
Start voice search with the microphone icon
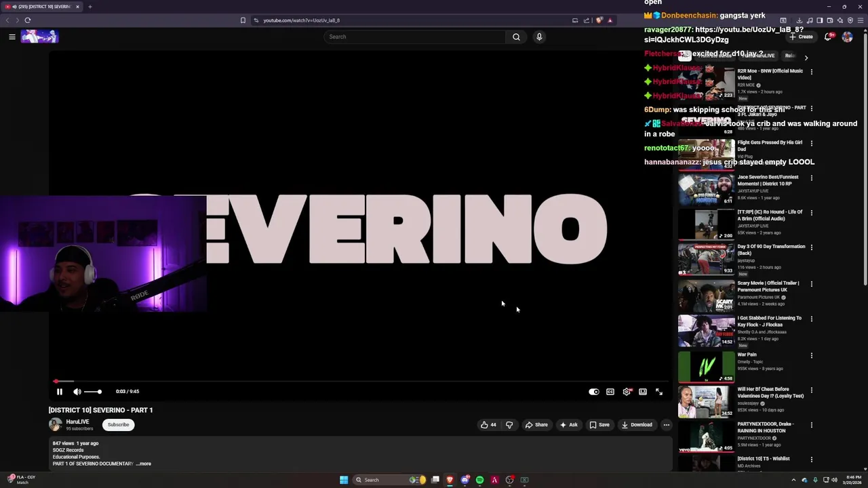[539, 37]
